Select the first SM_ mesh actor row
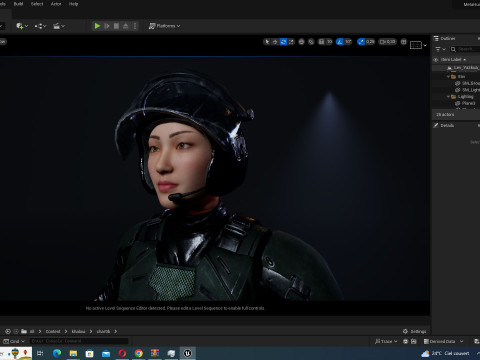 point(456,83)
